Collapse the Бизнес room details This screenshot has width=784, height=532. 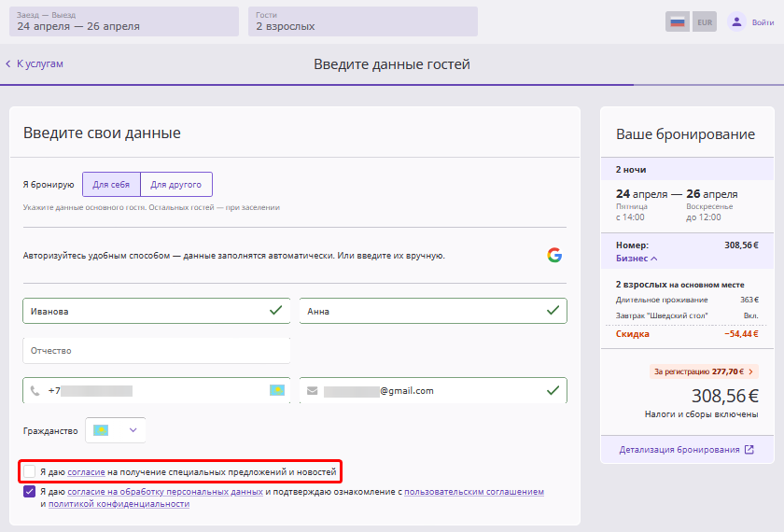point(637,258)
